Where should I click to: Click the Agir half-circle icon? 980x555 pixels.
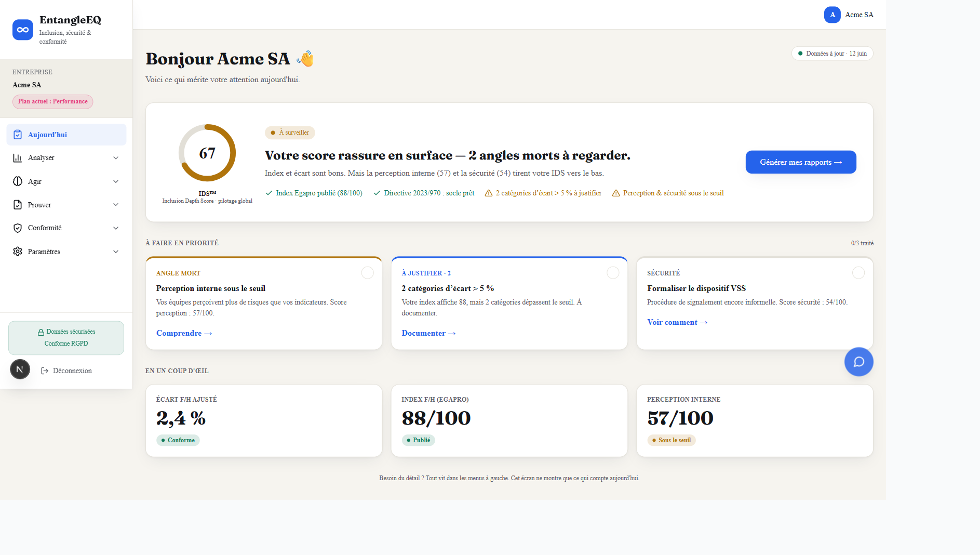coord(18,181)
